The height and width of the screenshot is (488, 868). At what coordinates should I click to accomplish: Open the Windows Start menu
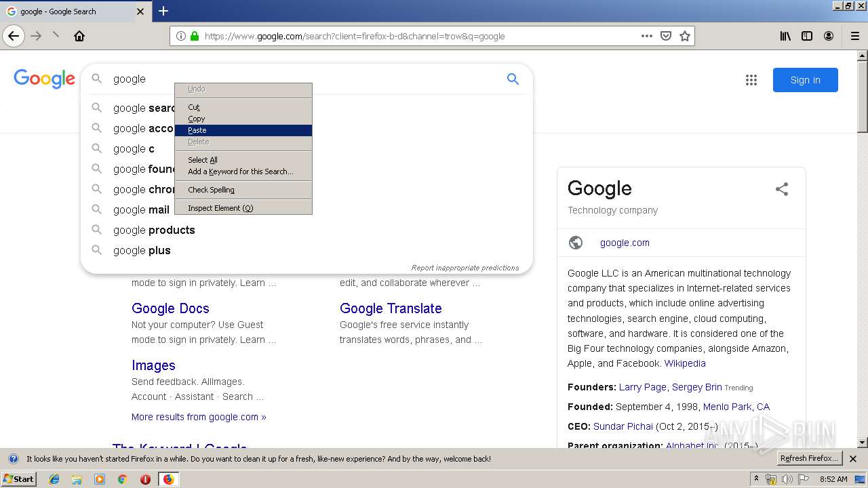coord(18,479)
